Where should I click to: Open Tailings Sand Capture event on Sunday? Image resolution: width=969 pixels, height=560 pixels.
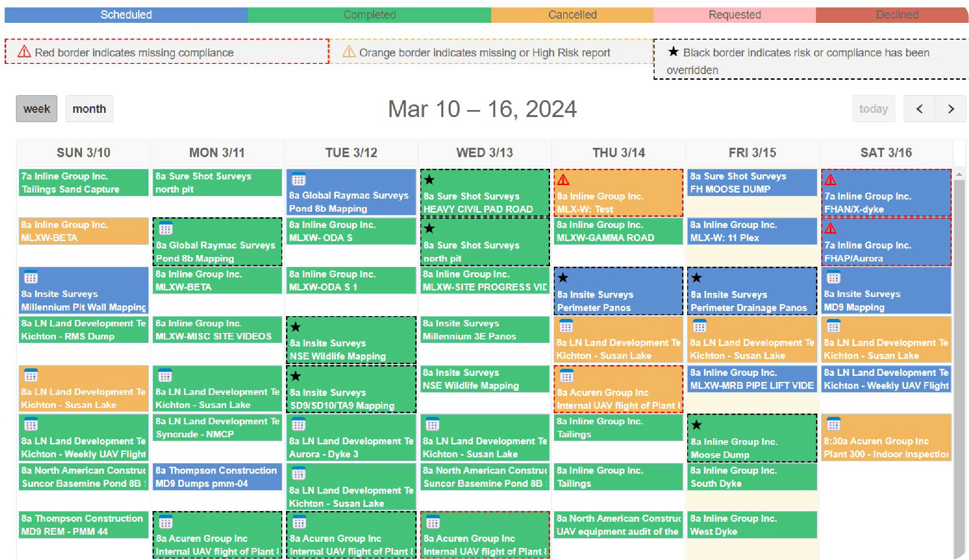coord(84,182)
